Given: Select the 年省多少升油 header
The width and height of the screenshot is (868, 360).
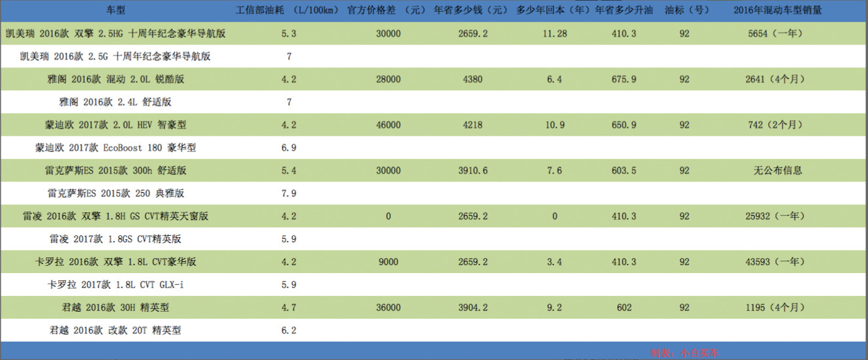Looking at the screenshot, I should click(625, 10).
